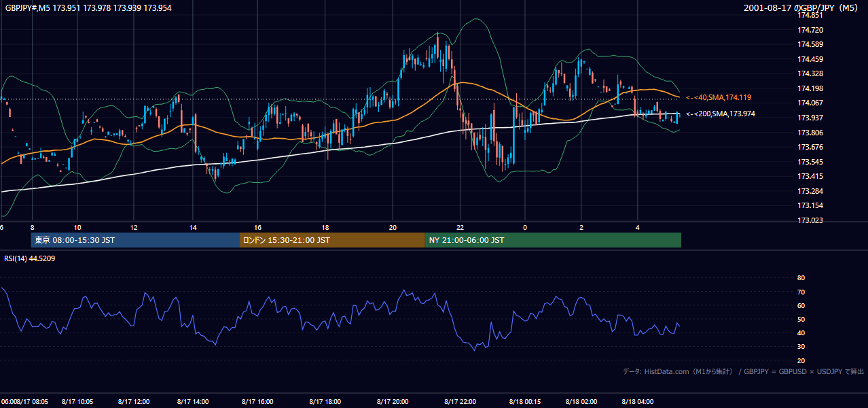Click hour label 12 under the price chart
Viewport: 868px width, 408px height.
[134, 227]
